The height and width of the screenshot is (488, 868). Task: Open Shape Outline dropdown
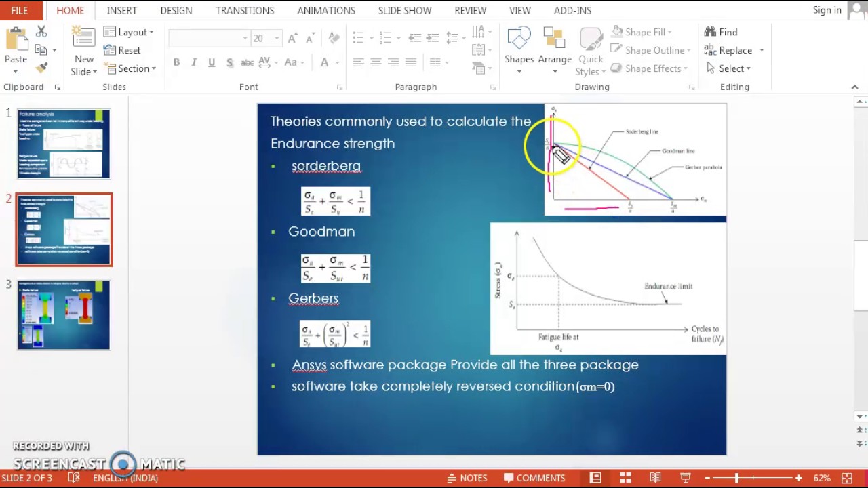(650, 50)
